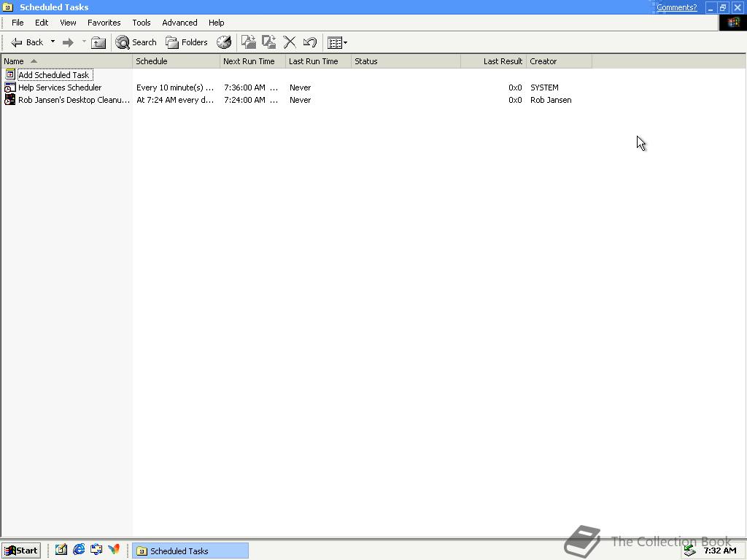Screen dimensions: 747x560
Task: Sort by the Last Result column header
Action: click(x=494, y=61)
